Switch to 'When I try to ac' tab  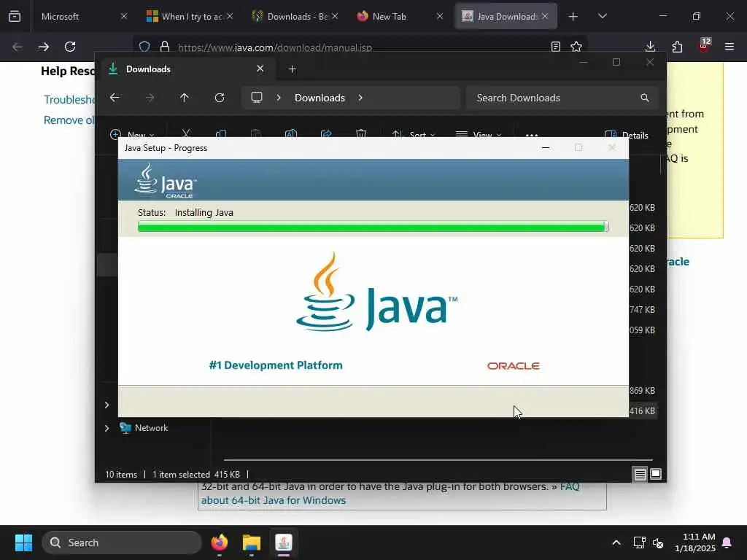pyautogui.click(x=189, y=16)
